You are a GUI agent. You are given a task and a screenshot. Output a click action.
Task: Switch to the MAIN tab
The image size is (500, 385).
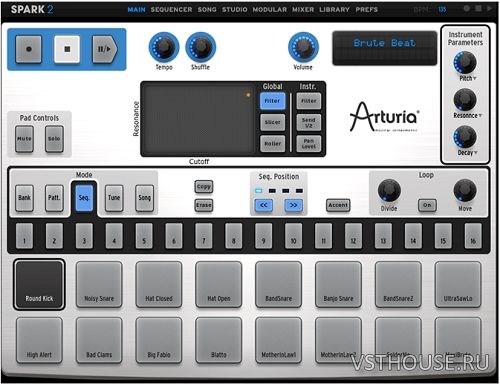click(136, 10)
